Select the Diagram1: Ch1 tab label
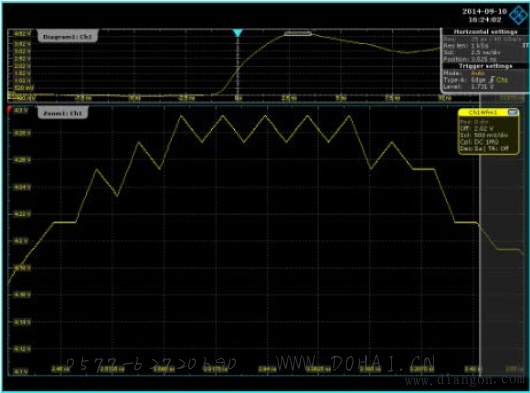Screen dimensions: 530x393 pyautogui.click(x=67, y=36)
